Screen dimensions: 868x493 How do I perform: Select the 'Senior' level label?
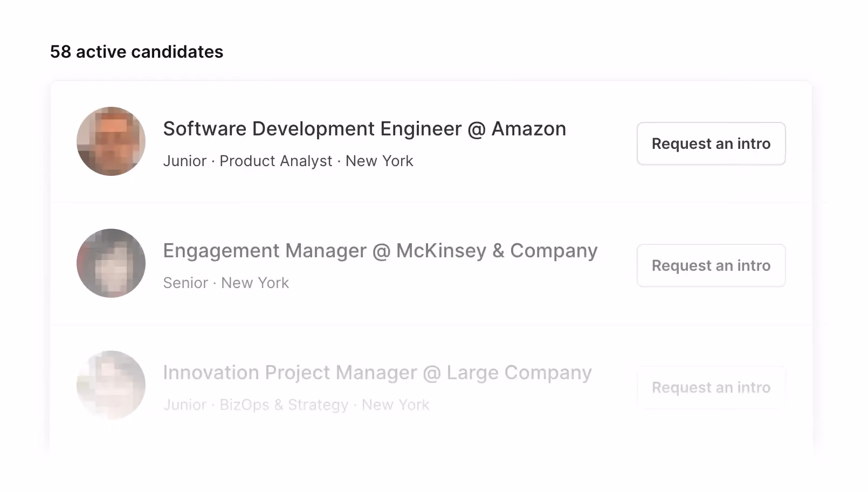pyautogui.click(x=185, y=283)
